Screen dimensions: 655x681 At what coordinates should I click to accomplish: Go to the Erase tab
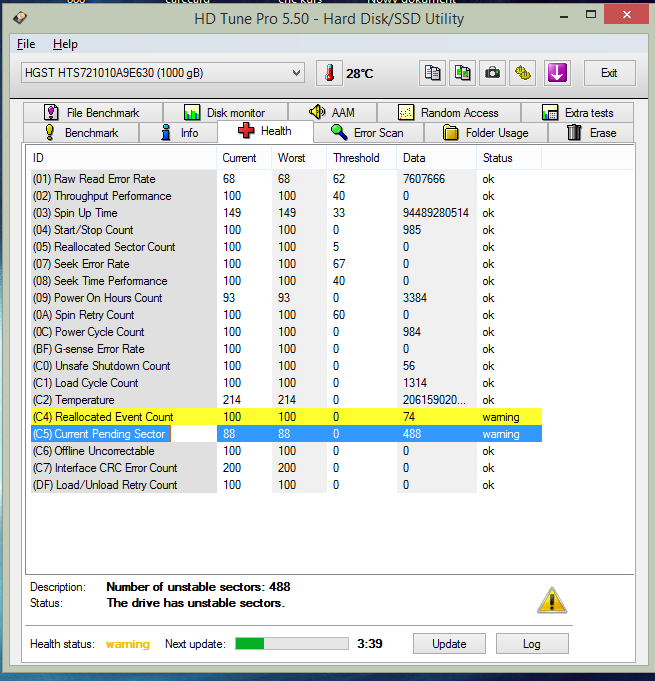point(591,132)
